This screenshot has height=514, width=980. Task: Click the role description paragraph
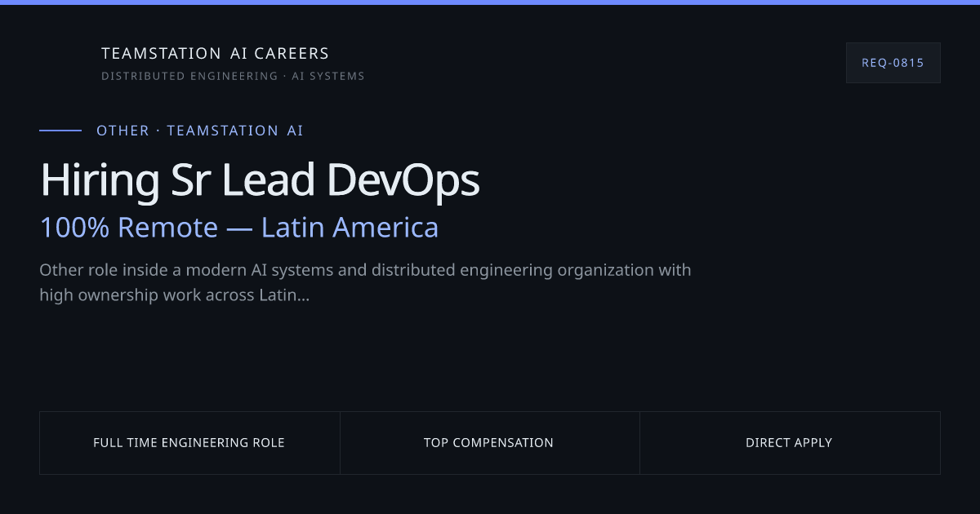pyautogui.click(x=365, y=282)
